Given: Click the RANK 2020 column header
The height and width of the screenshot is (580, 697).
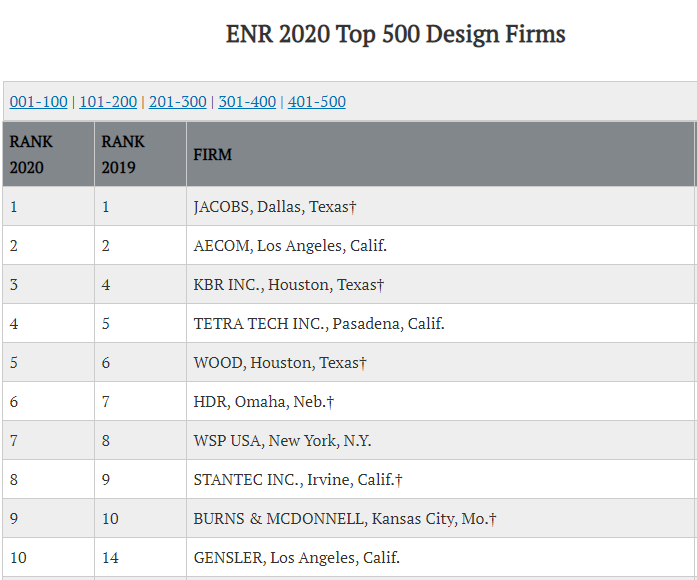Looking at the screenshot, I should [x=48, y=154].
